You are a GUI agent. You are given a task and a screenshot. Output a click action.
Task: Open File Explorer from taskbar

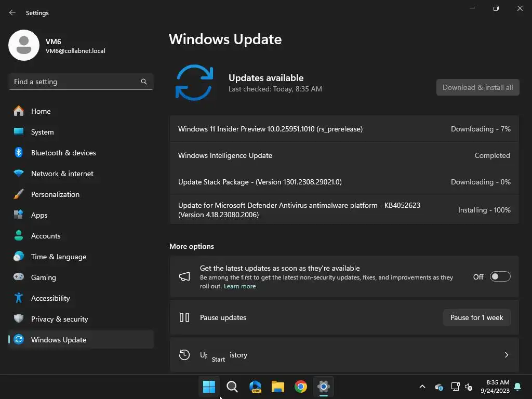pyautogui.click(x=278, y=387)
